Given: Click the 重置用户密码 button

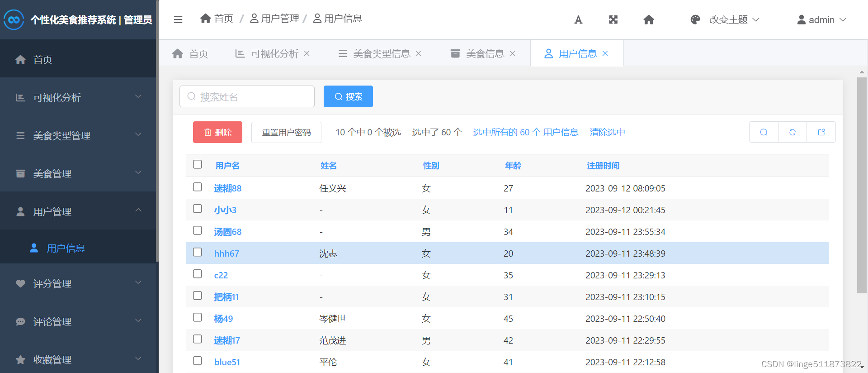Looking at the screenshot, I should [286, 132].
